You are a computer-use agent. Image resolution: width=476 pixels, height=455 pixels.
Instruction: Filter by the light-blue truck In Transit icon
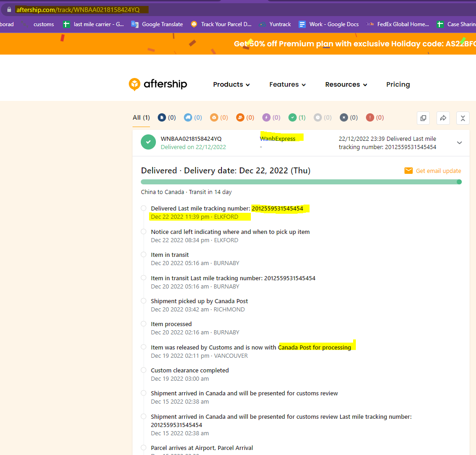(188, 118)
